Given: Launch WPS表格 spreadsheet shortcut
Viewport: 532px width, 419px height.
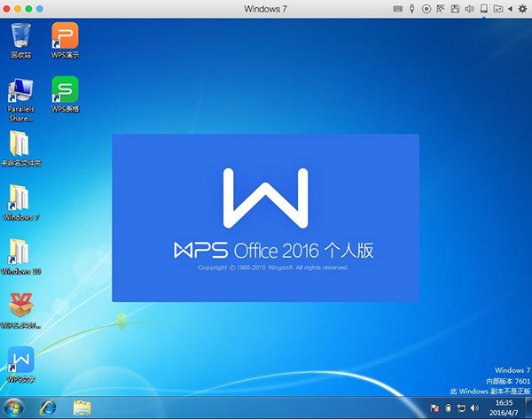Looking at the screenshot, I should [65, 94].
